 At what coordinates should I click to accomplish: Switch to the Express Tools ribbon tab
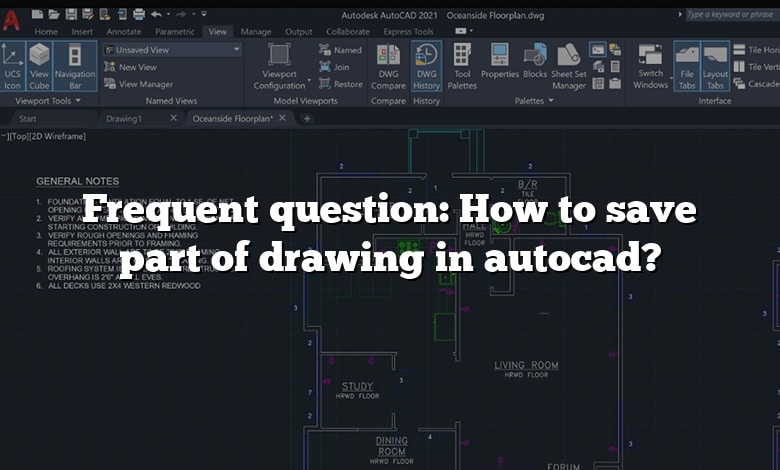pyautogui.click(x=408, y=31)
